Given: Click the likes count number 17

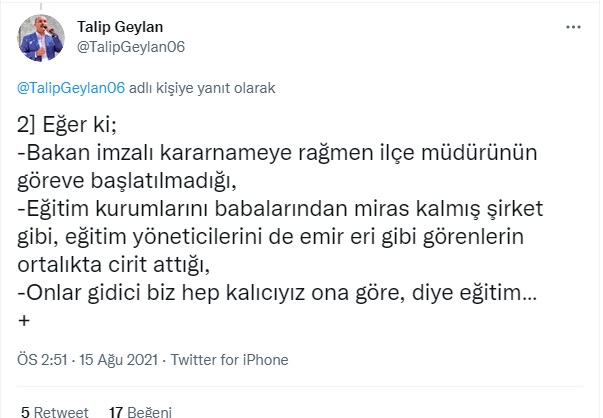Looking at the screenshot, I should tap(115, 411).
